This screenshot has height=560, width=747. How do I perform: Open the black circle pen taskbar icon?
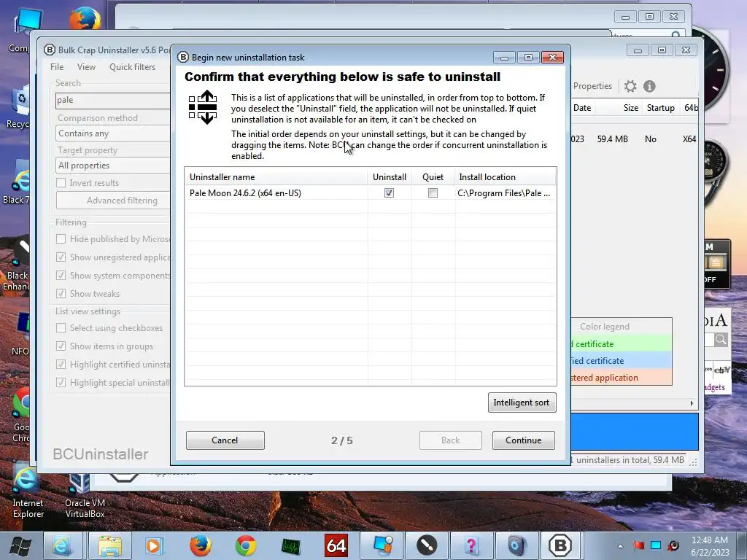click(427, 545)
